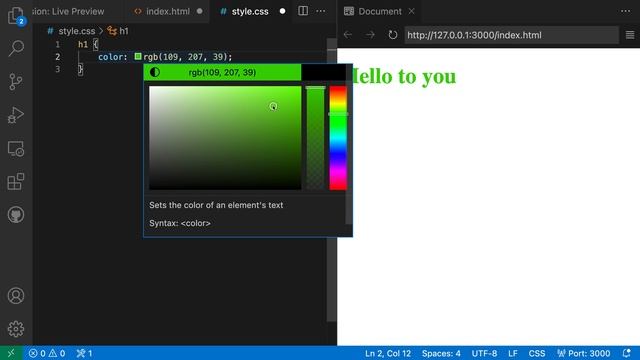The height and width of the screenshot is (360, 640).
Task: Click the hover text "Sets the color of an element's text"
Action: 216,205
